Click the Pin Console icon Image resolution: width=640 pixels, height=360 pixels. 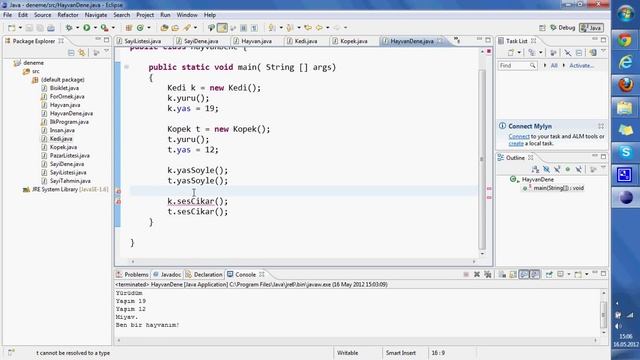[x=549, y=274]
